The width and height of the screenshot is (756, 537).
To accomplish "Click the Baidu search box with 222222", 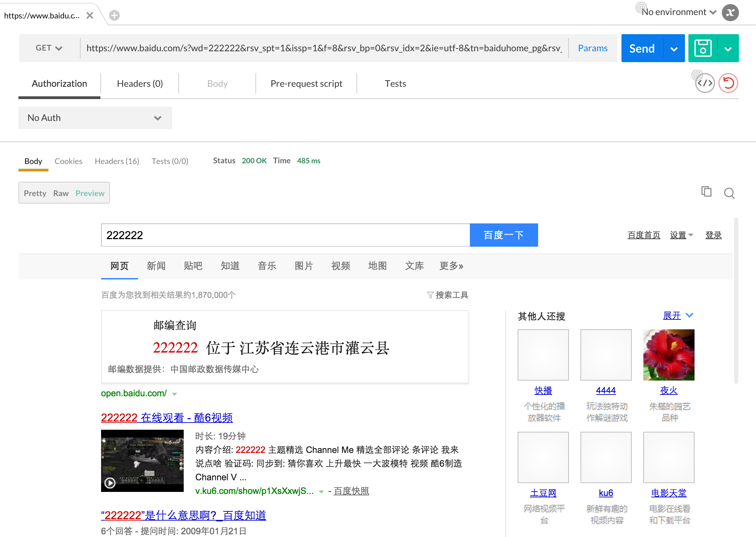I will coord(285,235).
